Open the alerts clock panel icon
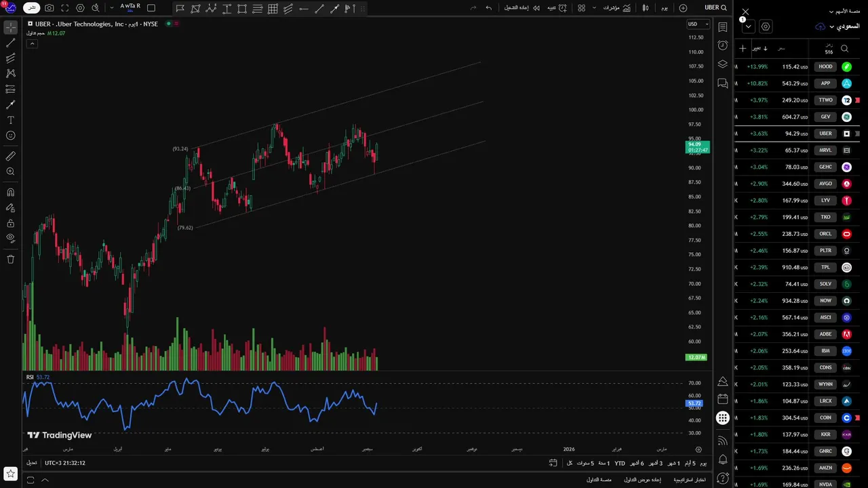 pos(723,45)
